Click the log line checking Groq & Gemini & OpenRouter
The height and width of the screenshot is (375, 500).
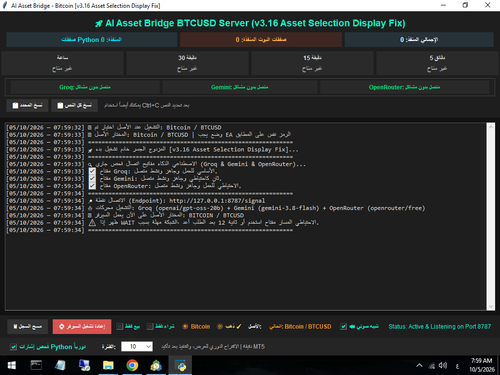156,164
